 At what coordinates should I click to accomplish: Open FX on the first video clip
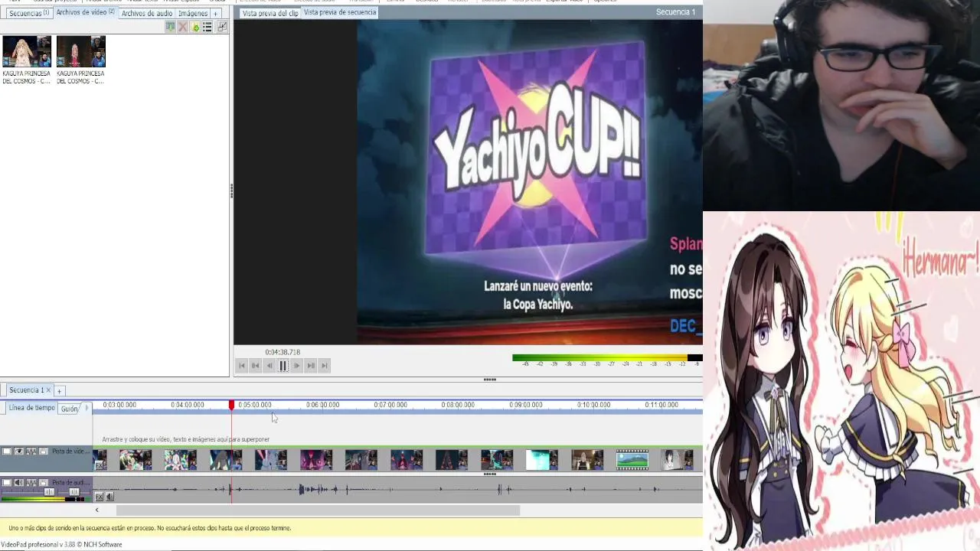pos(100,465)
